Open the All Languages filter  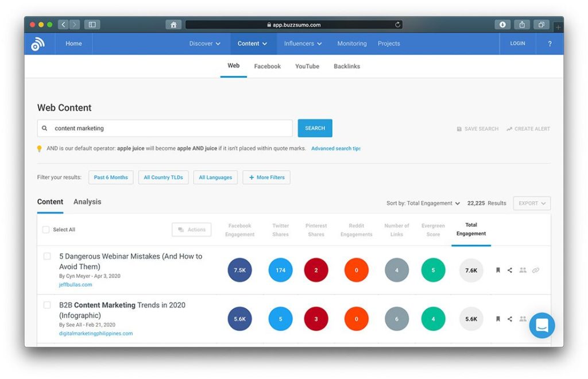click(x=216, y=177)
